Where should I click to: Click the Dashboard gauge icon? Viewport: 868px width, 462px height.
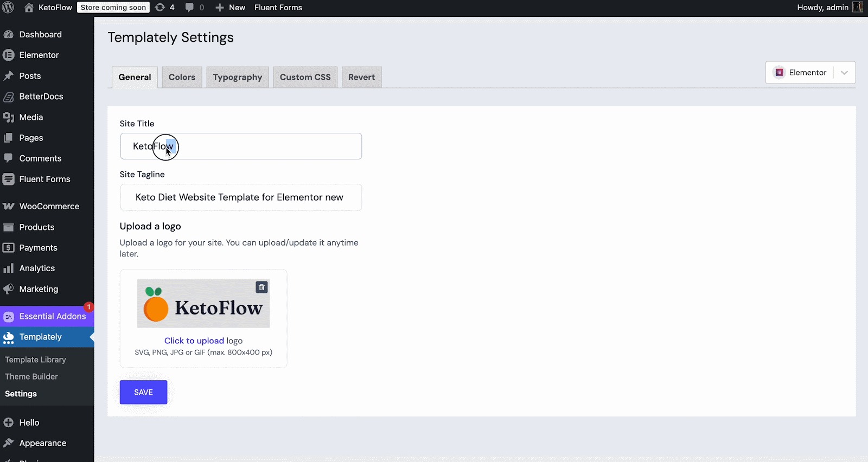click(x=8, y=34)
